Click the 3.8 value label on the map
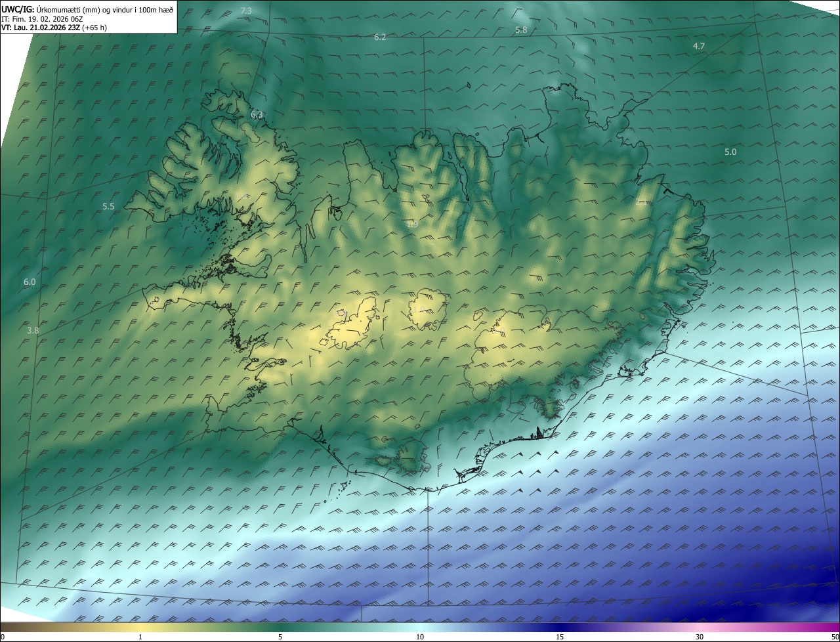 click(x=33, y=332)
